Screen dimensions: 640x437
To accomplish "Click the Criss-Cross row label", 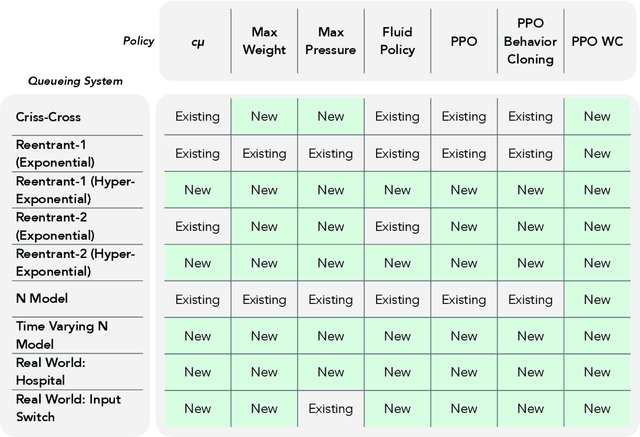I will coord(43,117).
